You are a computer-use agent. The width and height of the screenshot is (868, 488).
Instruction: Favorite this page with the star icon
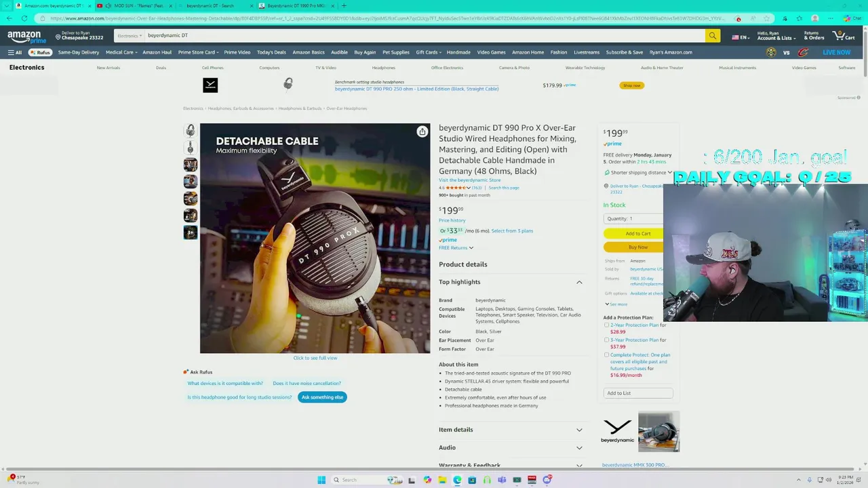(x=768, y=18)
